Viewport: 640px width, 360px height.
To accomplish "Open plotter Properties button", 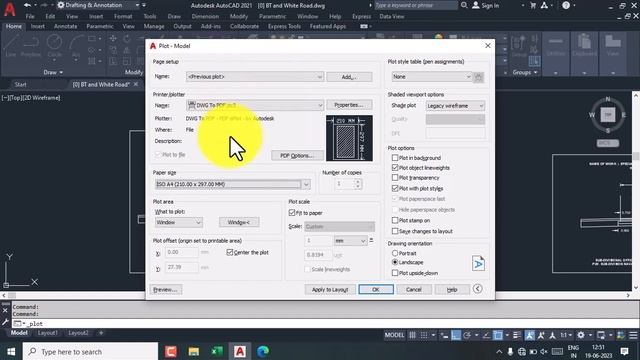I will (x=349, y=105).
